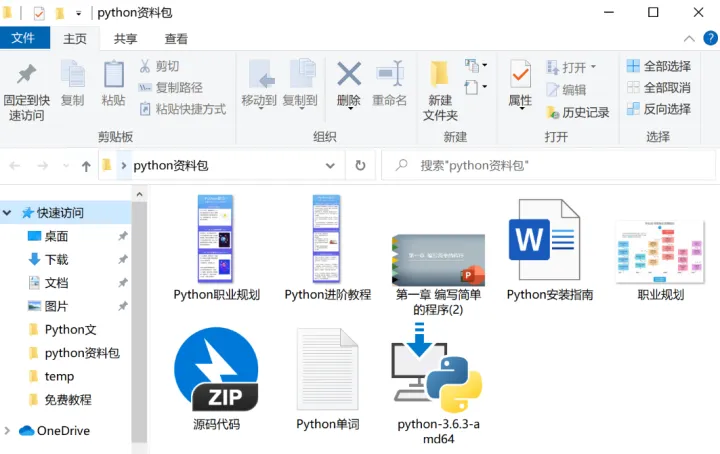
Task: Click the 重命名 icon
Action: pyautogui.click(x=389, y=73)
